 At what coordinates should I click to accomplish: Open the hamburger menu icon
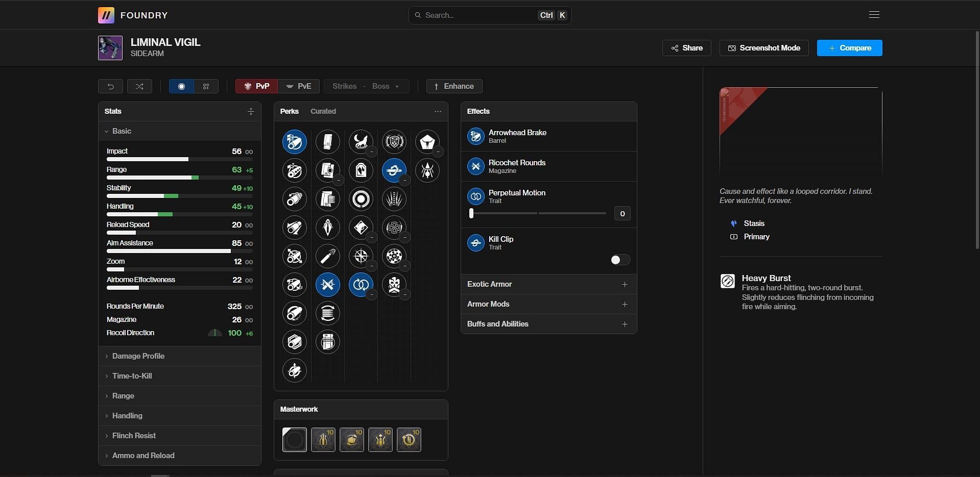tap(874, 15)
